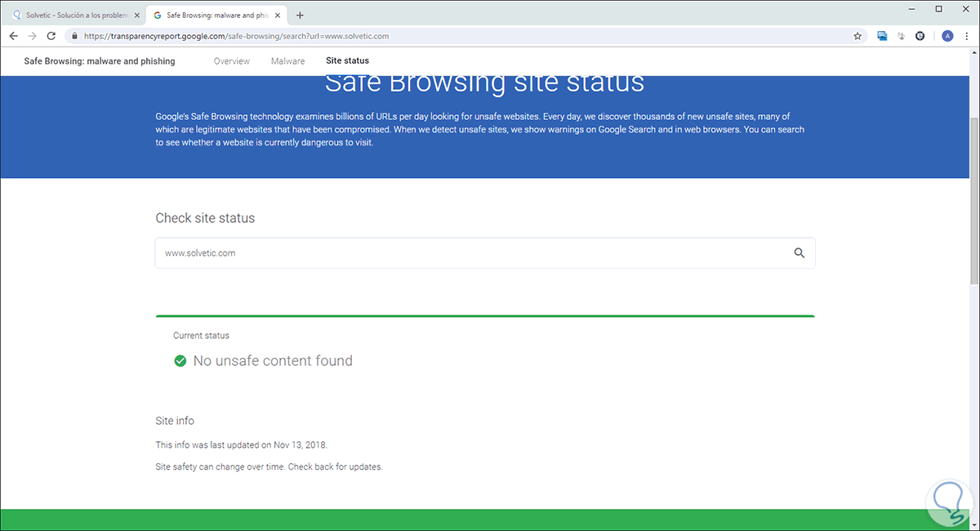Click the round black extension icon

point(920,36)
